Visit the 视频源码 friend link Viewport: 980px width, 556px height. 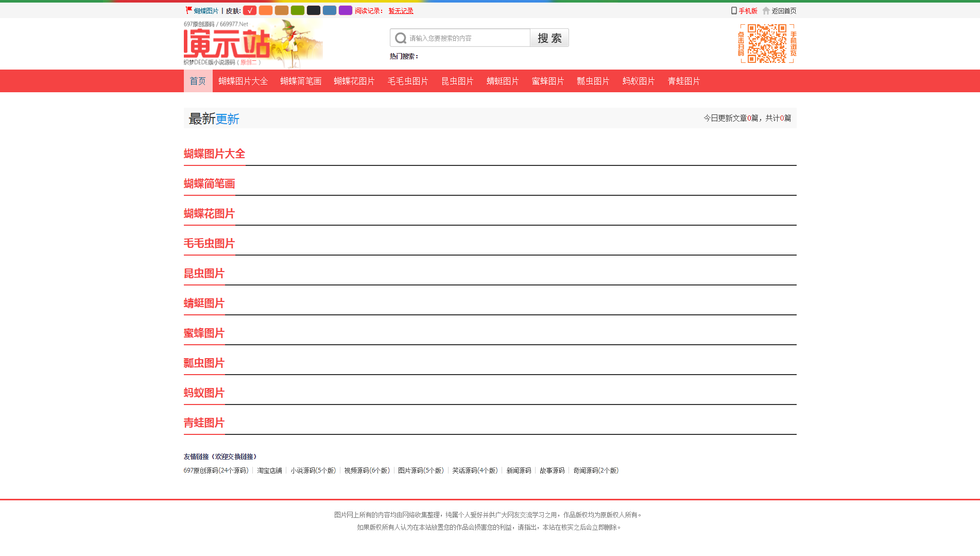[x=367, y=470]
